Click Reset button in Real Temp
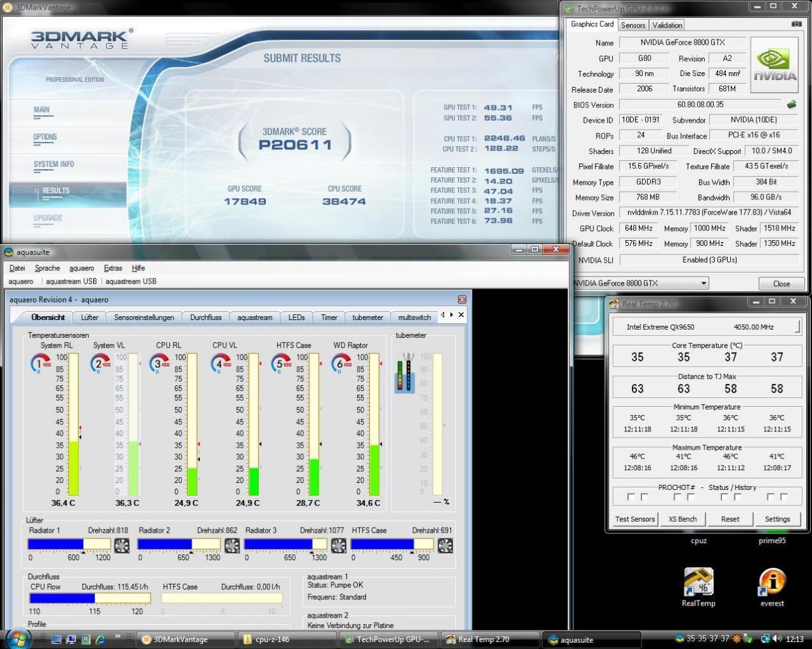This screenshot has width=812, height=649. [x=730, y=519]
